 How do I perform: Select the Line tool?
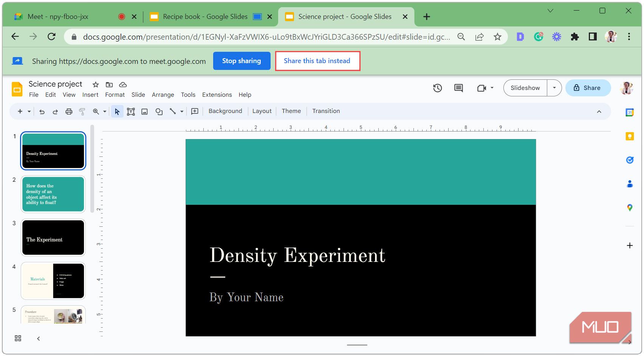(173, 111)
